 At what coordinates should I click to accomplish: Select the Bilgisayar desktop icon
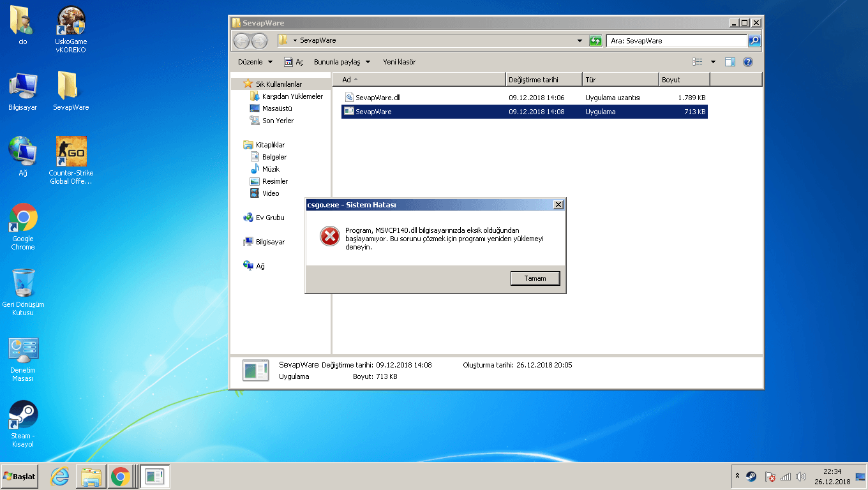tap(23, 91)
